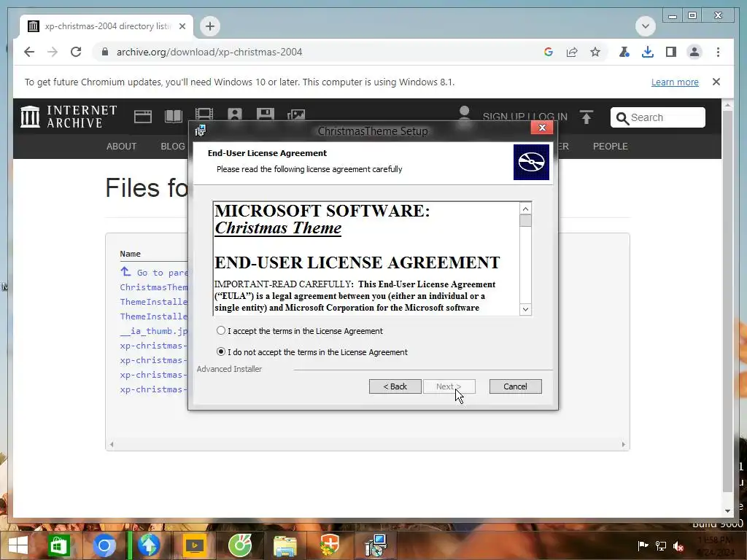Open the network tray icon

pyautogui.click(x=661, y=546)
